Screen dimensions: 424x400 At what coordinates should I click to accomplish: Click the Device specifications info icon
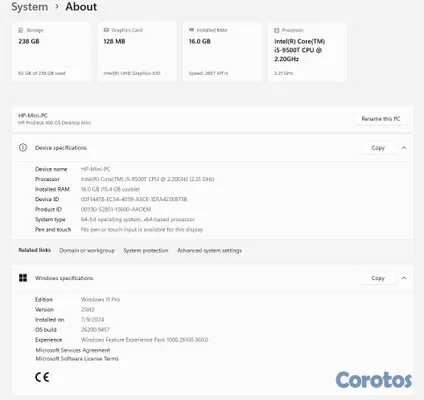(23, 147)
